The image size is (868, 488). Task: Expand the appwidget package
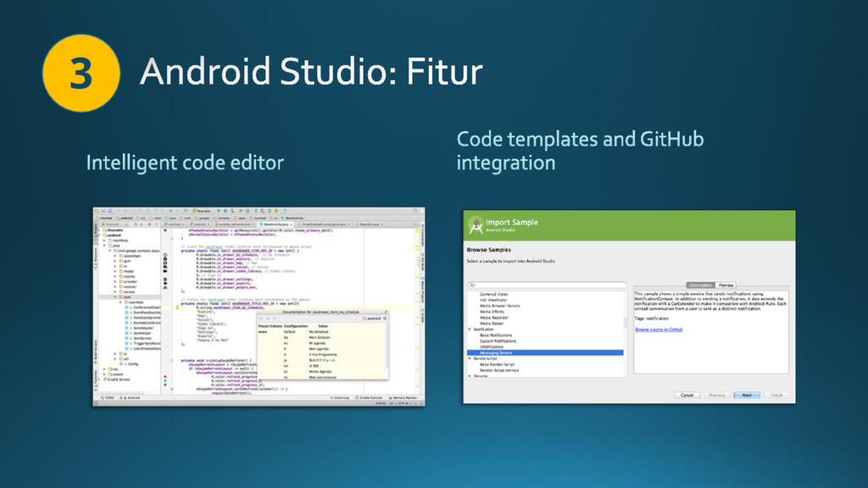115,256
